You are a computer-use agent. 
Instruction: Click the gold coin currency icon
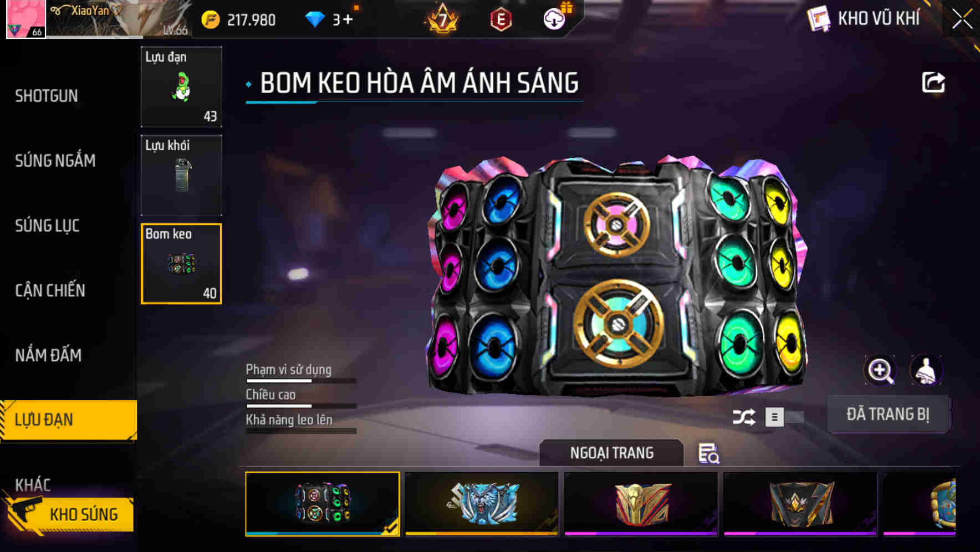click(211, 20)
